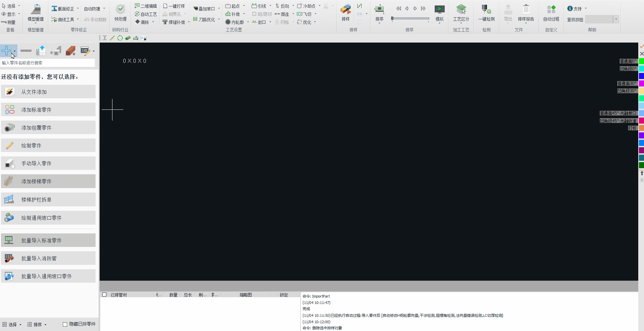
Task: Open the 排样 nesting tool
Action: [345, 10]
